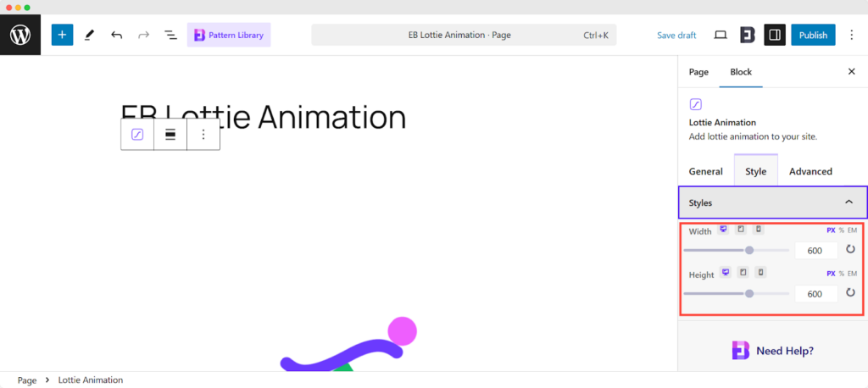Open the Need Help? section

(772, 351)
